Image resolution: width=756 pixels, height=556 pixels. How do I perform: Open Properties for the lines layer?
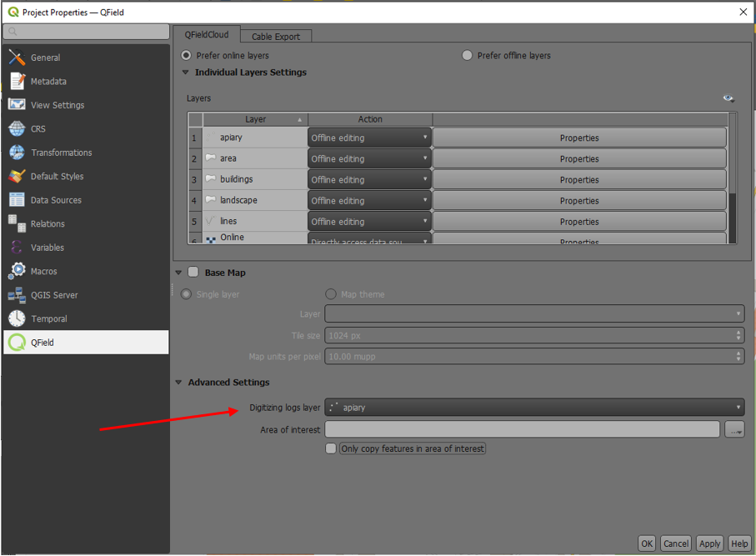[x=579, y=222]
